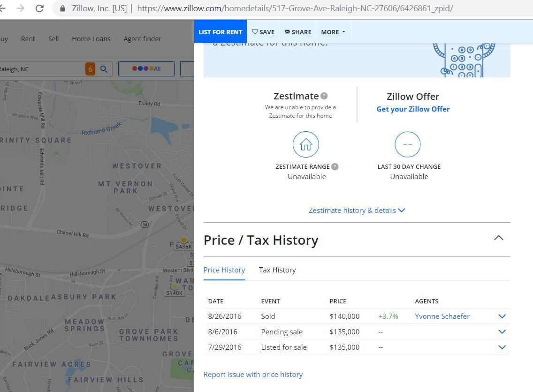Image resolution: width=533 pixels, height=392 pixels.
Task: Open the Get your Zillow Offer link
Action: [x=413, y=109]
